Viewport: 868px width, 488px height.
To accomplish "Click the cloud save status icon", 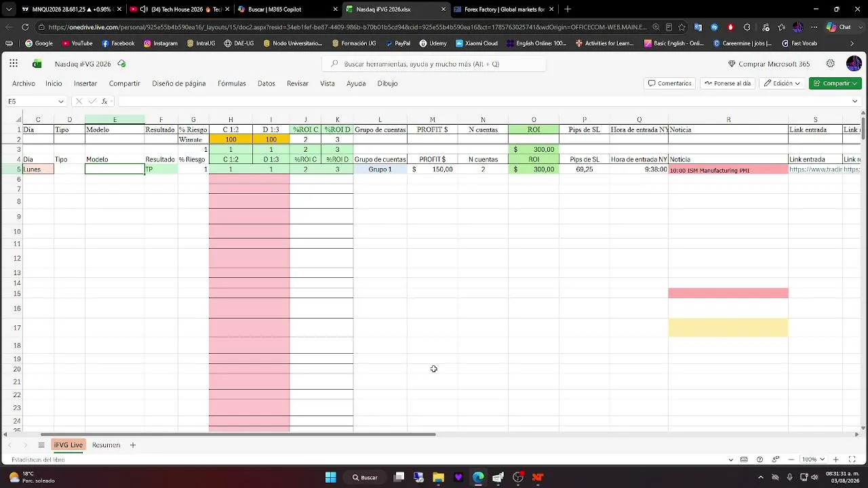I will tap(121, 64).
